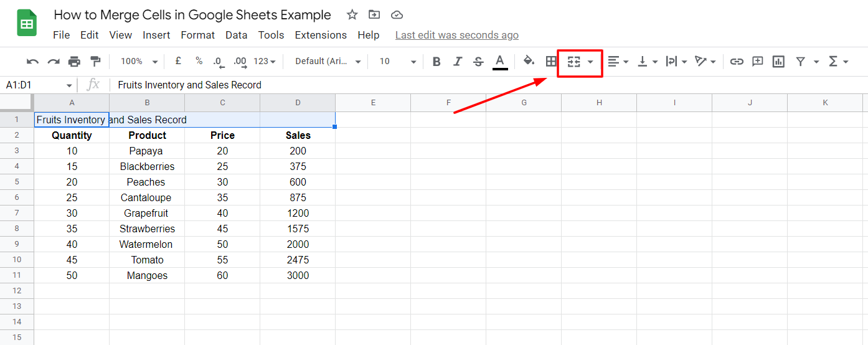
Task: Click the select-all corner box
Action: point(17,103)
